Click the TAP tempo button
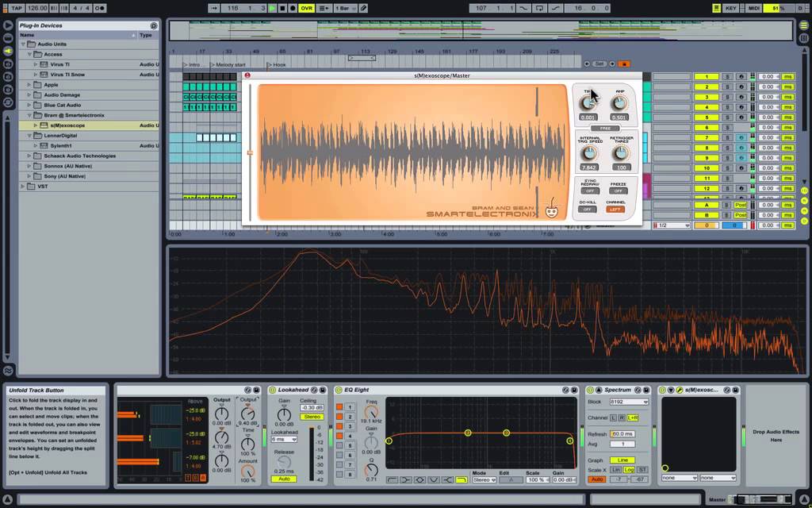 (17, 8)
